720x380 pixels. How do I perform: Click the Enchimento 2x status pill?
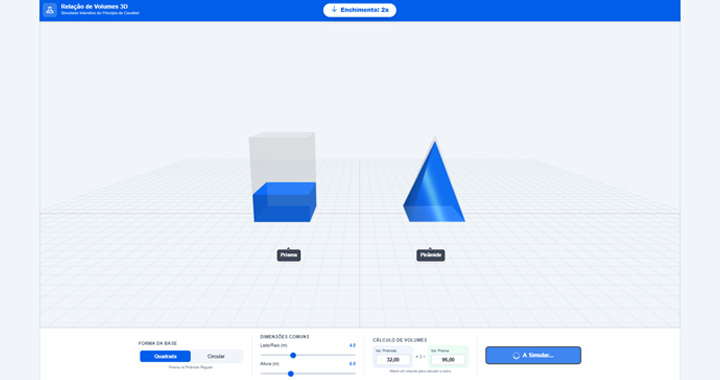tap(360, 10)
